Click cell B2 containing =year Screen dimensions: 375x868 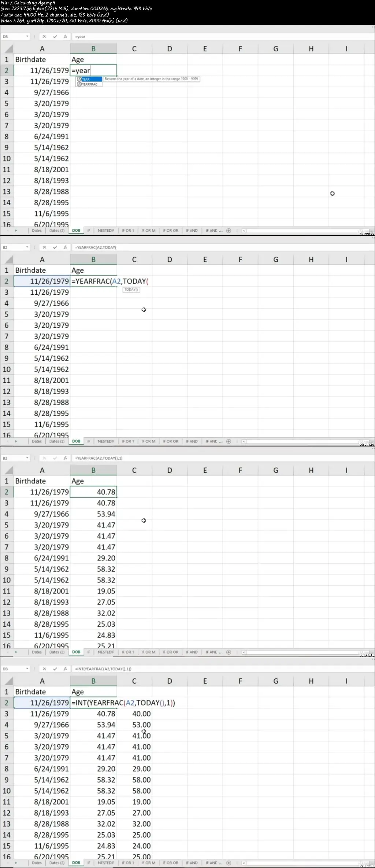click(93, 70)
